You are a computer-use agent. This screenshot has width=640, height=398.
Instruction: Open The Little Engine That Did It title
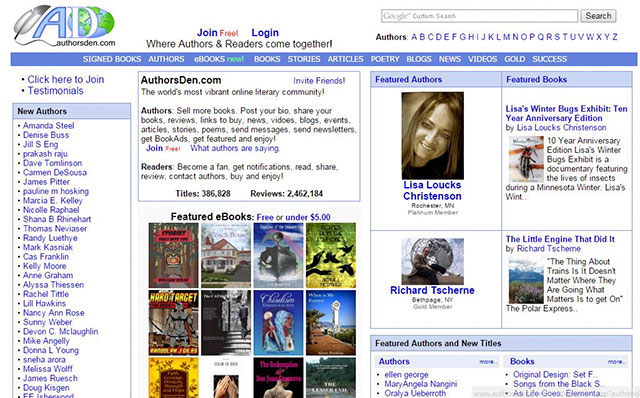point(560,239)
